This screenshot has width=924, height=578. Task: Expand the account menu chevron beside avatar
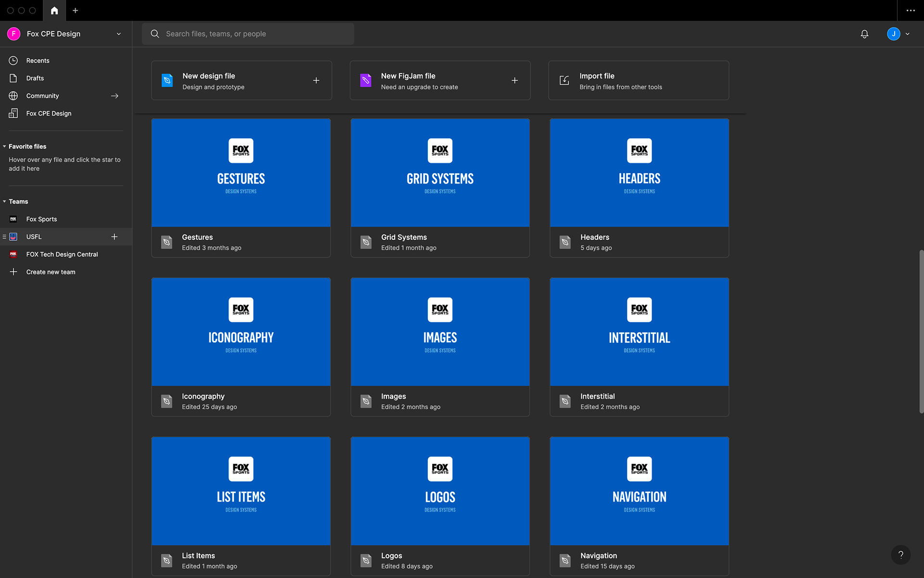907,34
